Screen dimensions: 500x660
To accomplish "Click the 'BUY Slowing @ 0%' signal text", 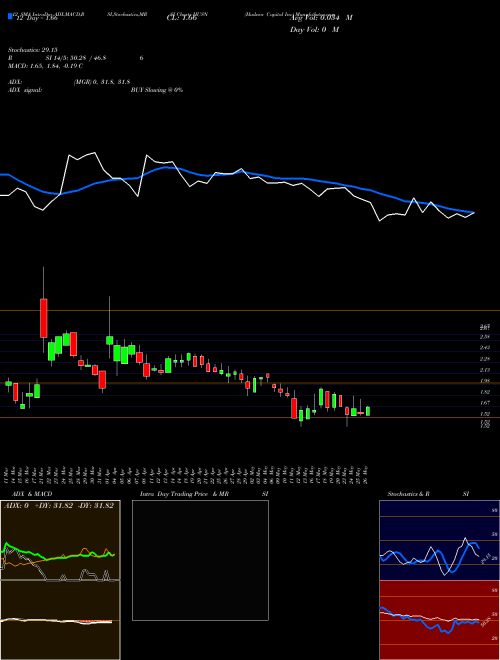I will 157,90.
